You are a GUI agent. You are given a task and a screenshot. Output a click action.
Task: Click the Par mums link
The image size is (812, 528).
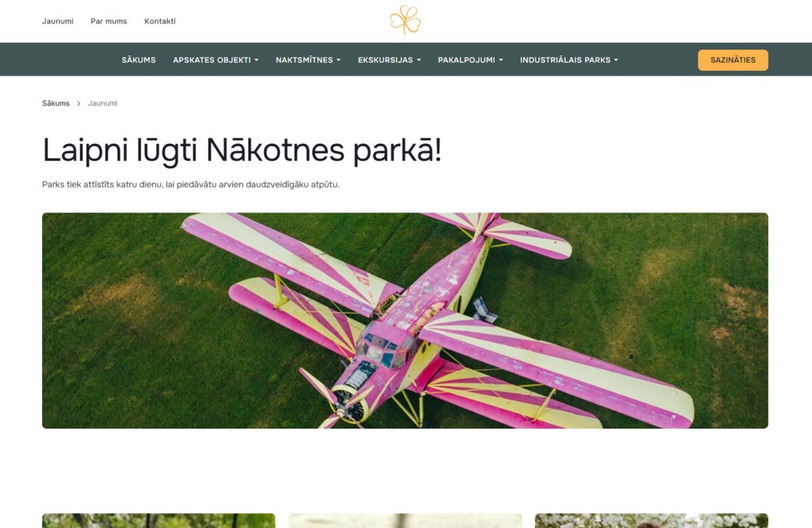(109, 21)
